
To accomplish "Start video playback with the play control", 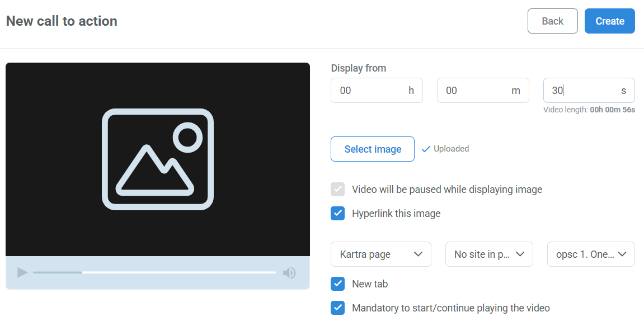I will coord(22,273).
